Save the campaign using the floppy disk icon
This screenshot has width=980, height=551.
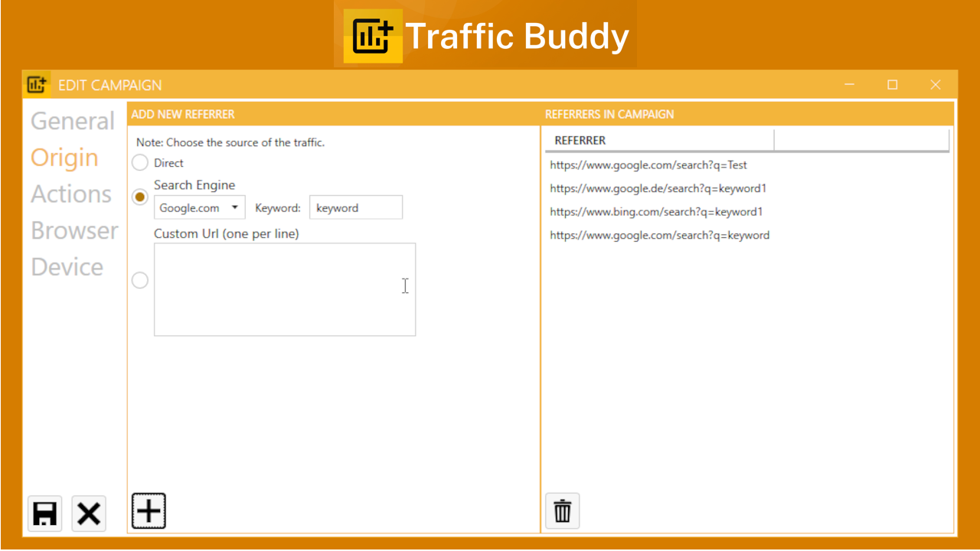click(x=44, y=514)
